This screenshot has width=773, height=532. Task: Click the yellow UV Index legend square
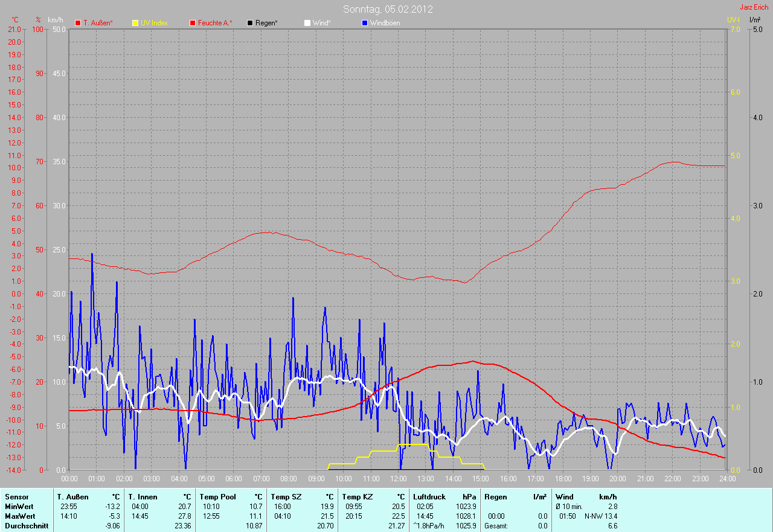click(x=135, y=23)
